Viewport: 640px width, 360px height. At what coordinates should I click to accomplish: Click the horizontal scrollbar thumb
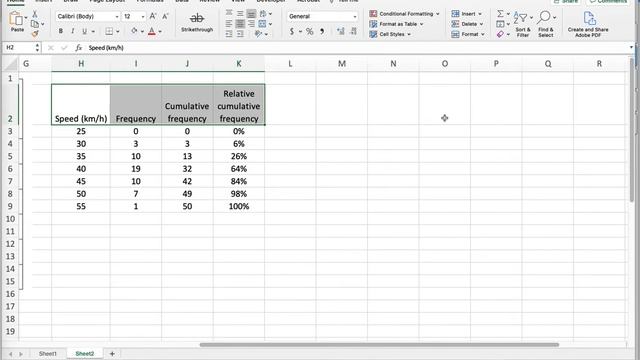[379, 345]
